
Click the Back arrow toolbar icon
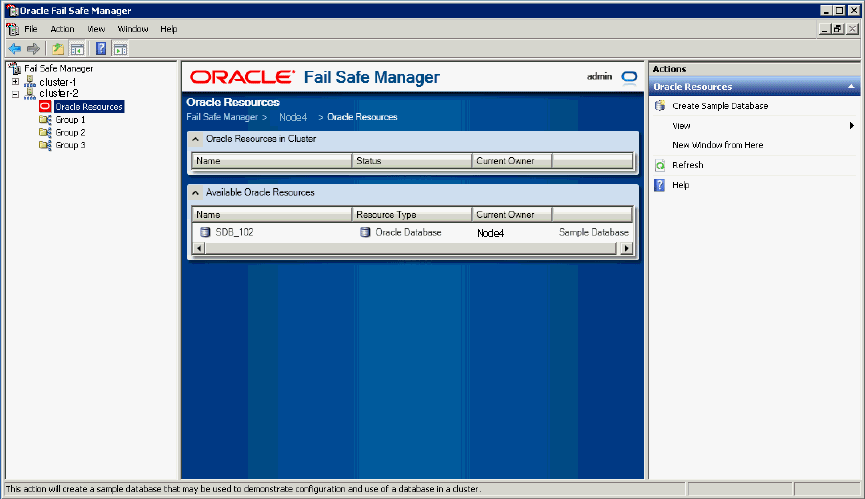[15, 49]
